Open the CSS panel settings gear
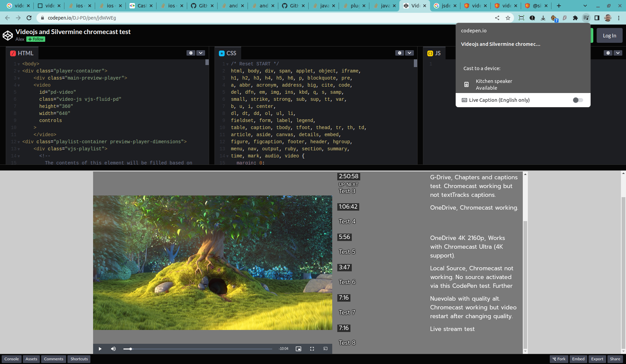The width and height of the screenshot is (626, 364). point(399,53)
